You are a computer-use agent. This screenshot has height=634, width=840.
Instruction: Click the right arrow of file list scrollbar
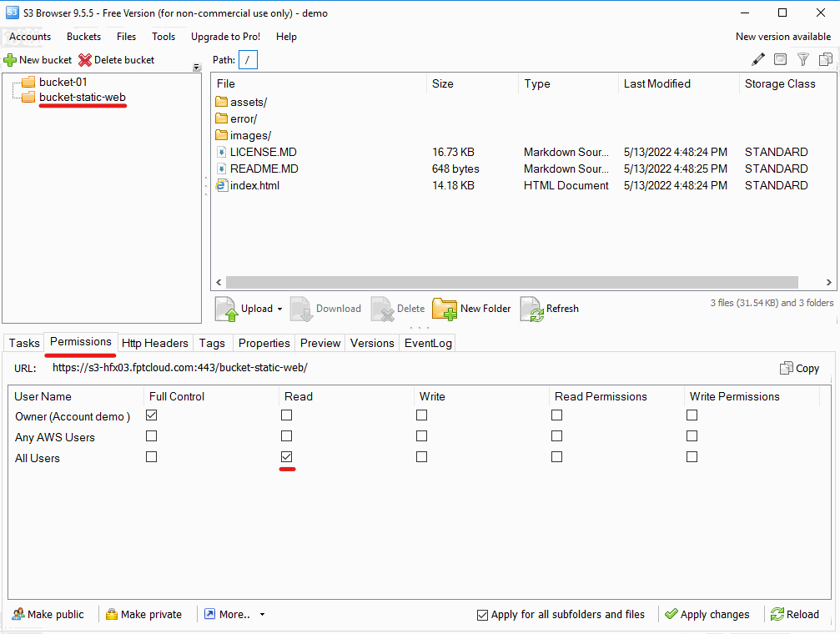(829, 283)
